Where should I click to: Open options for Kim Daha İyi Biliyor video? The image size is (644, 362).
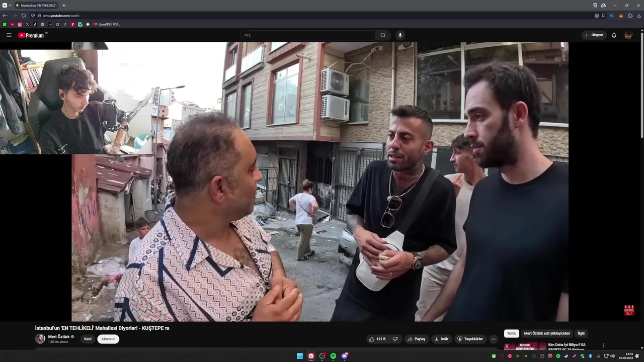(603, 345)
